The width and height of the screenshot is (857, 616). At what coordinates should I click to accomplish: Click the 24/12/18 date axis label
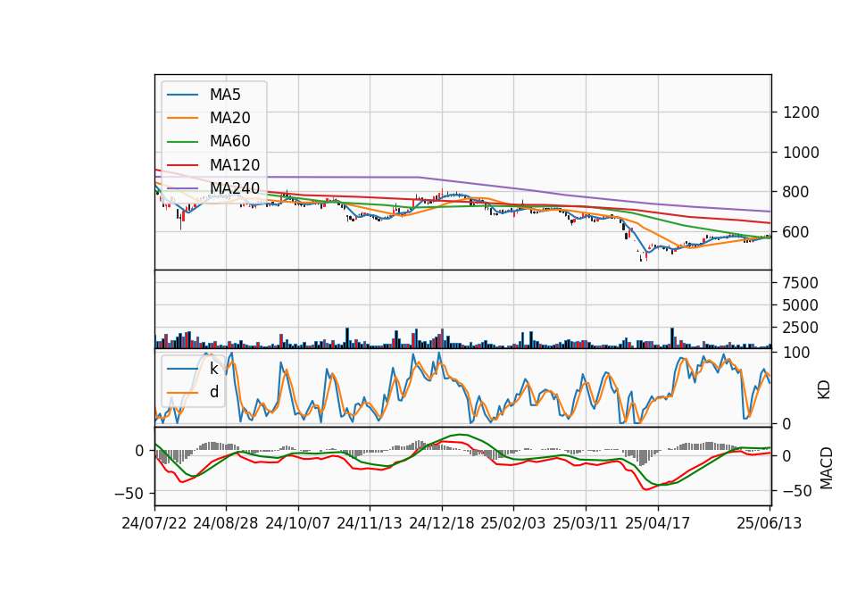tap(442, 523)
